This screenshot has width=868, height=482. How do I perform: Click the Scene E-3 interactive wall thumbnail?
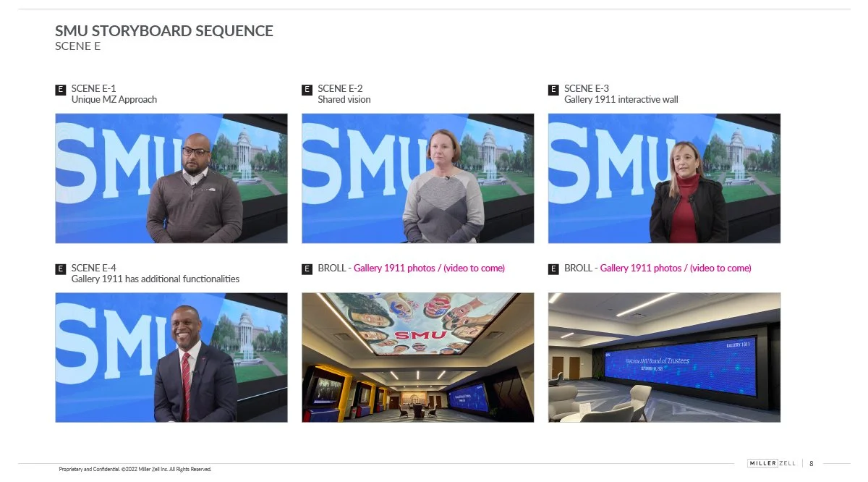[x=664, y=178]
